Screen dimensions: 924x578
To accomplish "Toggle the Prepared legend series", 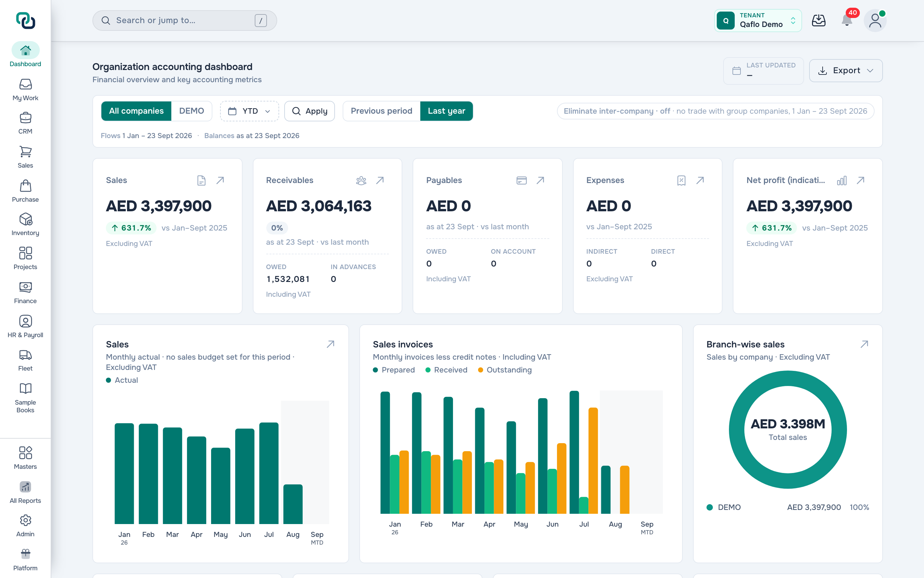I will (x=394, y=370).
